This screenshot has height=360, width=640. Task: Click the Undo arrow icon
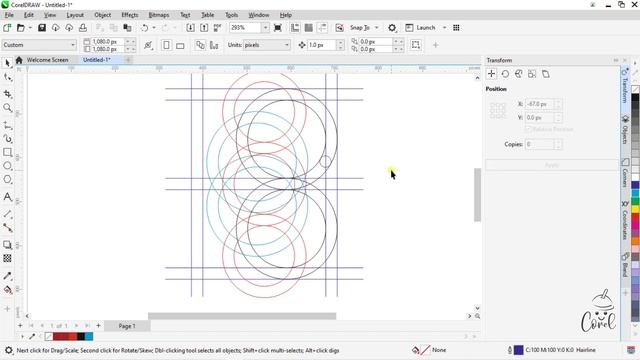coord(144,28)
